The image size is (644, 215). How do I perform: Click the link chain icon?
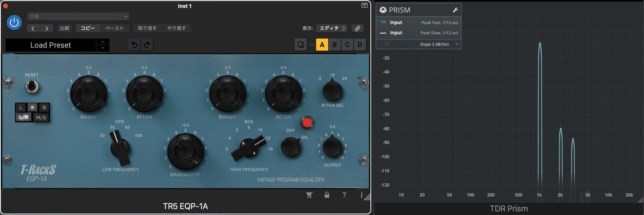tap(357, 28)
